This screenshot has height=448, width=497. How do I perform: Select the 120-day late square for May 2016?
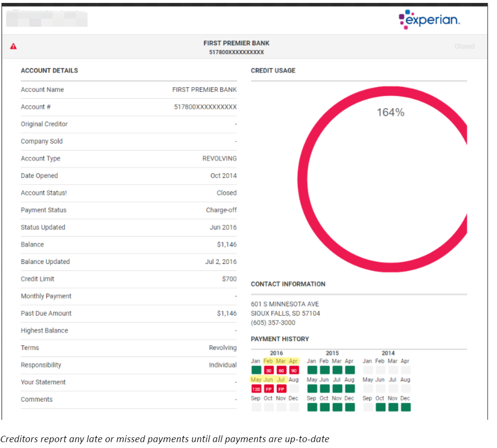tap(256, 389)
